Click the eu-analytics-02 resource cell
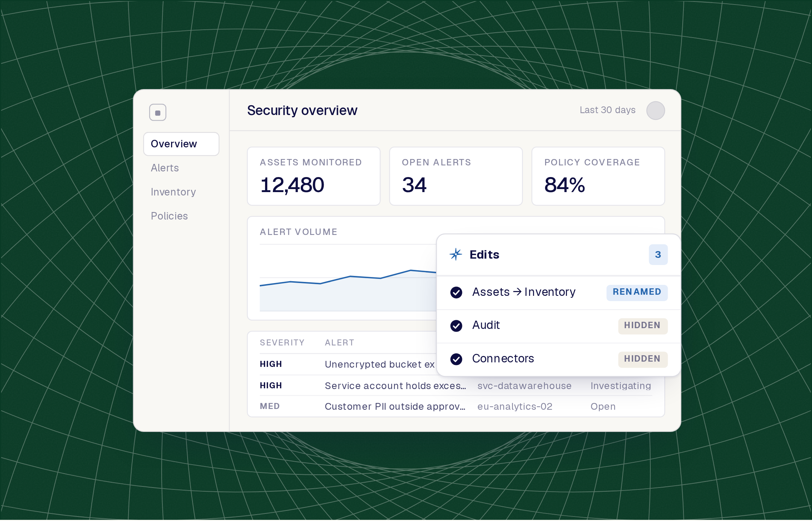812x521 pixels. pos(515,406)
